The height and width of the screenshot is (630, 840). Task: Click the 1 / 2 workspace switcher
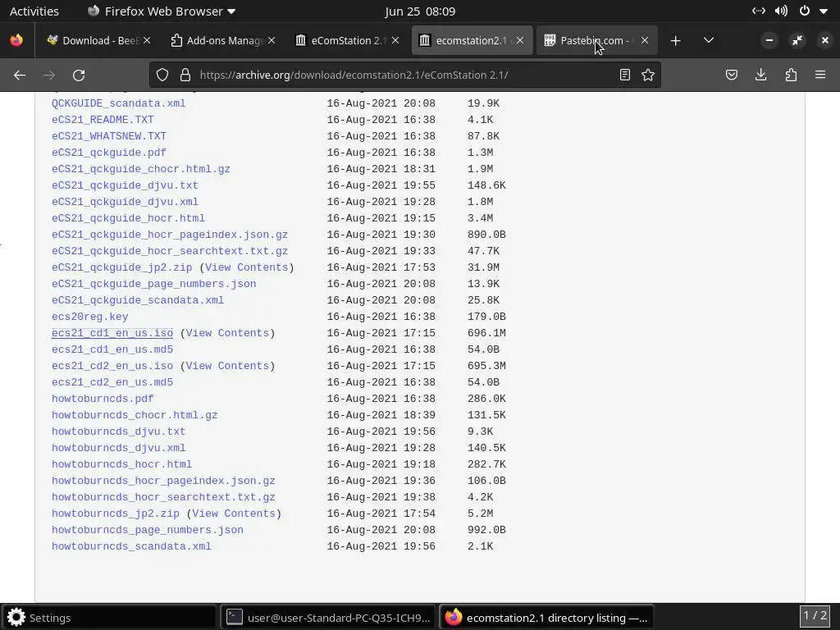click(x=815, y=616)
